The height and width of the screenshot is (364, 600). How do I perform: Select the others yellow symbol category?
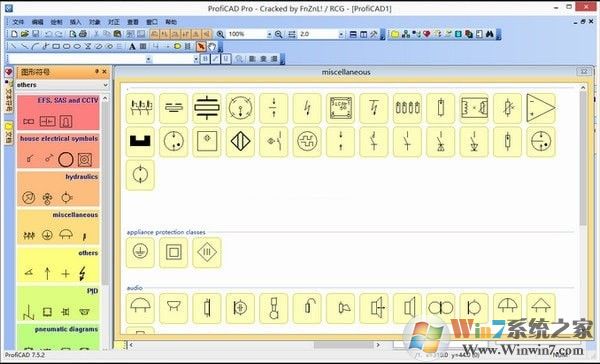coord(58,265)
